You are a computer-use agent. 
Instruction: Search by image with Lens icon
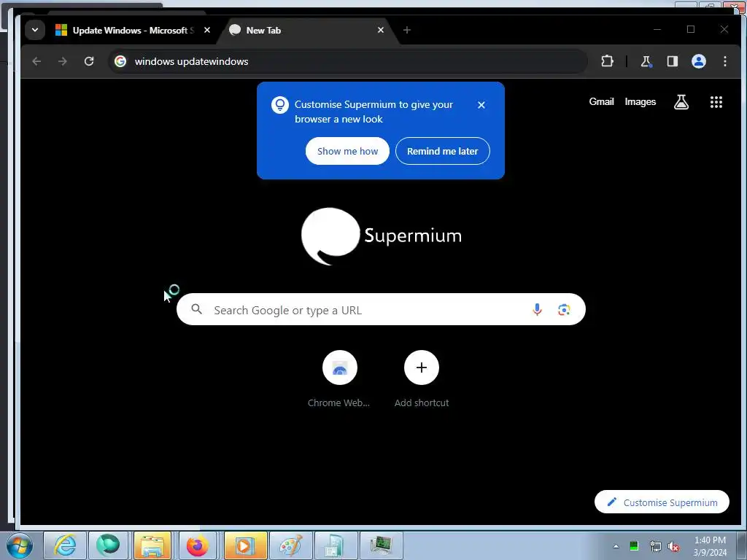tap(564, 309)
